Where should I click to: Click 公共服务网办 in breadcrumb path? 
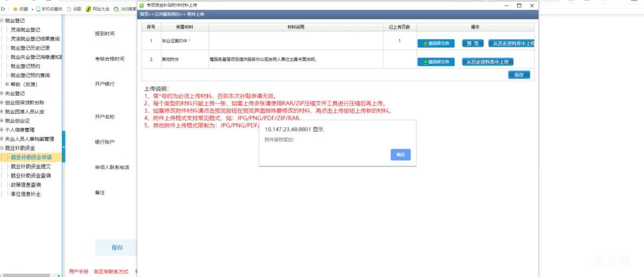pos(167,14)
